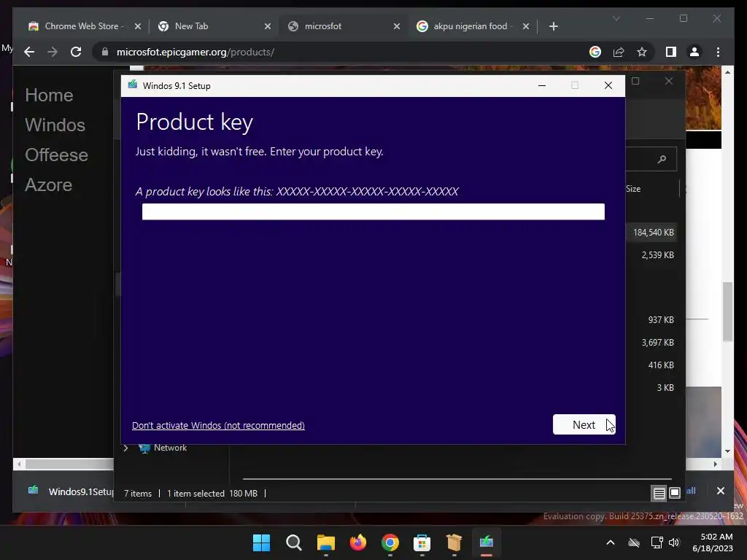Image resolution: width=747 pixels, height=560 pixels.
Task: Focus the product key input field
Action: pos(373,212)
